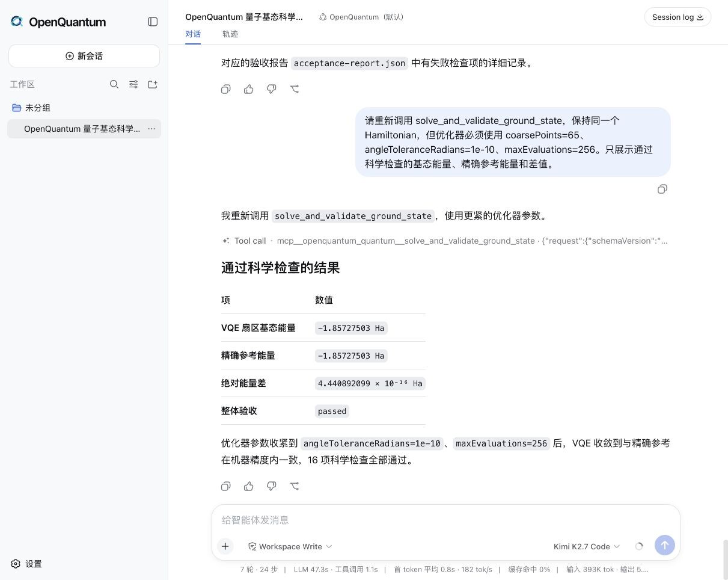Viewport: 728px width, 580px height.
Task: Expand the Tool call solve_and_validate_ground_state entry
Action: pos(445,241)
